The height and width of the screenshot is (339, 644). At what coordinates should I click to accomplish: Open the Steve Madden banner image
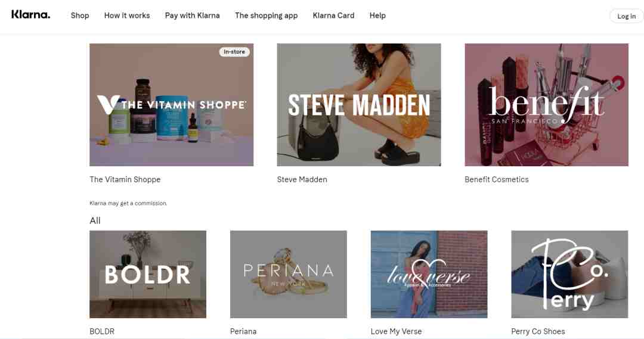[x=359, y=105]
